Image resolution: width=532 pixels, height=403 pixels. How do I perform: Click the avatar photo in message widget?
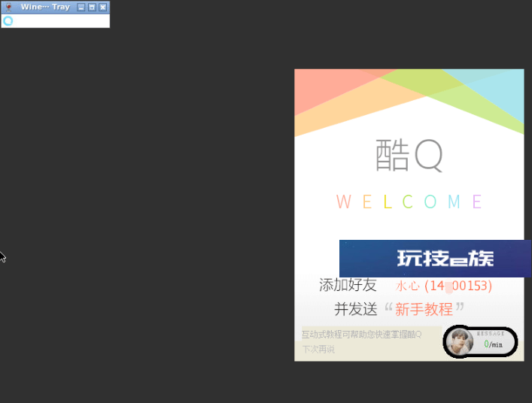tap(460, 342)
